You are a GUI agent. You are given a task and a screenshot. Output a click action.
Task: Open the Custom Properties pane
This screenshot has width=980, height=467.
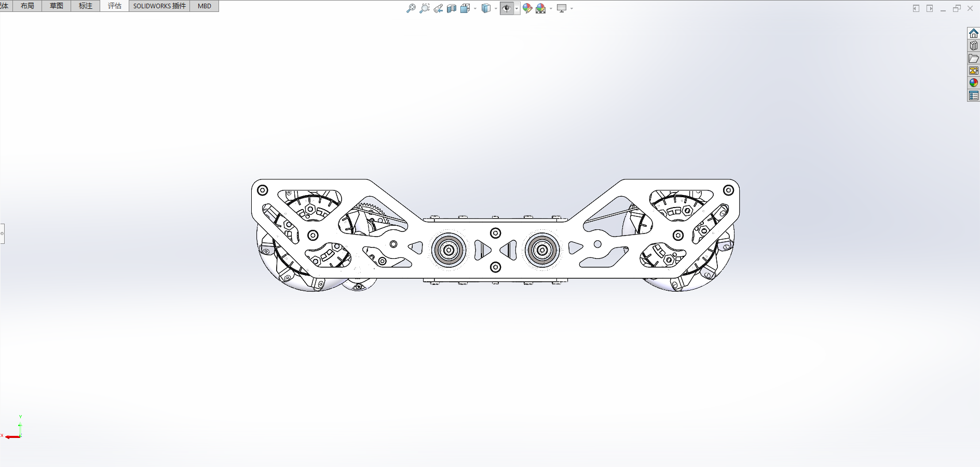(x=974, y=95)
